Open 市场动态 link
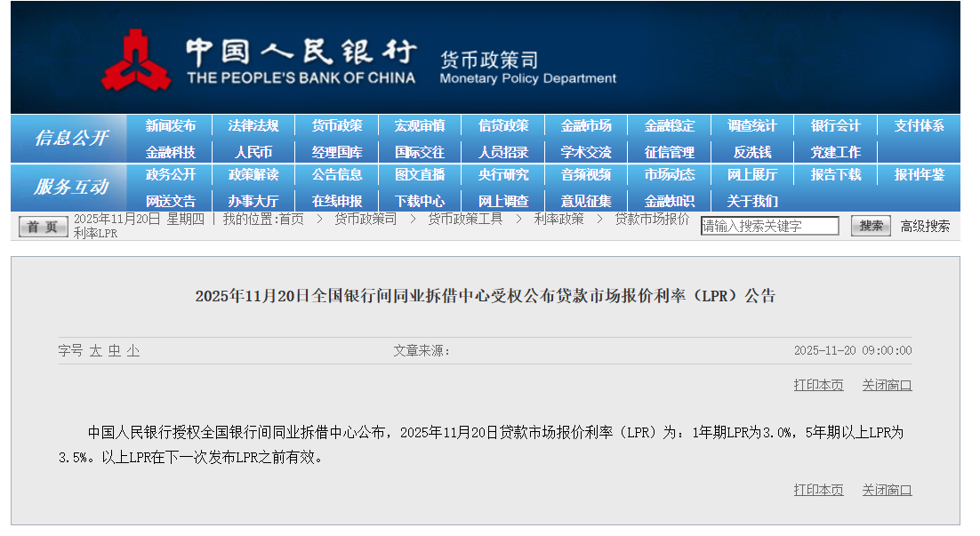980x536 pixels. click(x=670, y=174)
